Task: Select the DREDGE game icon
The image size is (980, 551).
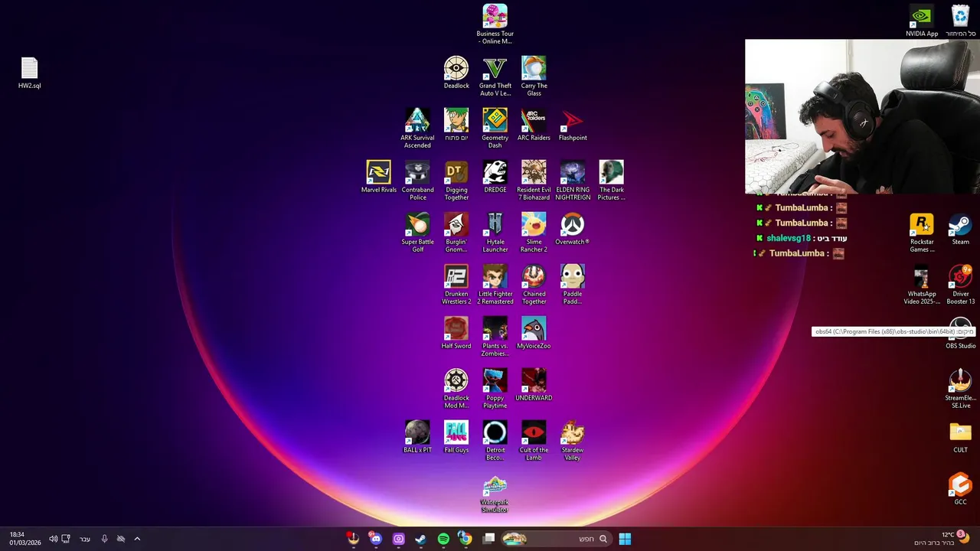Action: click(x=495, y=177)
